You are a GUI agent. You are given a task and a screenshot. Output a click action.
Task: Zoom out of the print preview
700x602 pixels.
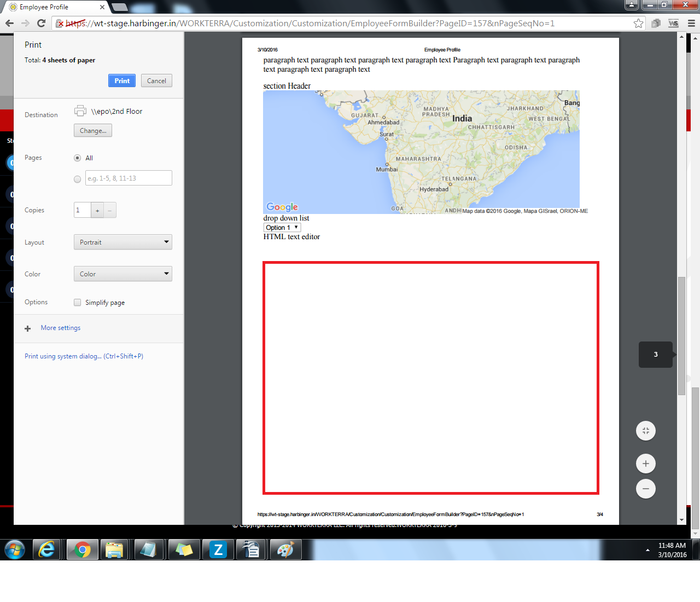(x=646, y=489)
